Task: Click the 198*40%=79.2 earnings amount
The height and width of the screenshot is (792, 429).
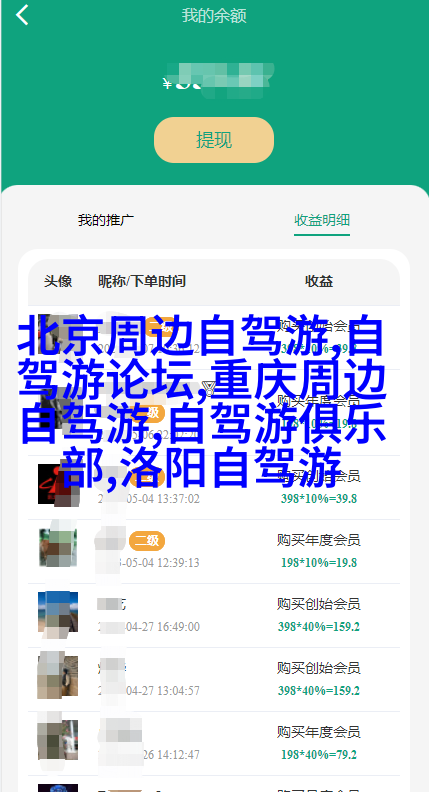Action: click(x=319, y=755)
